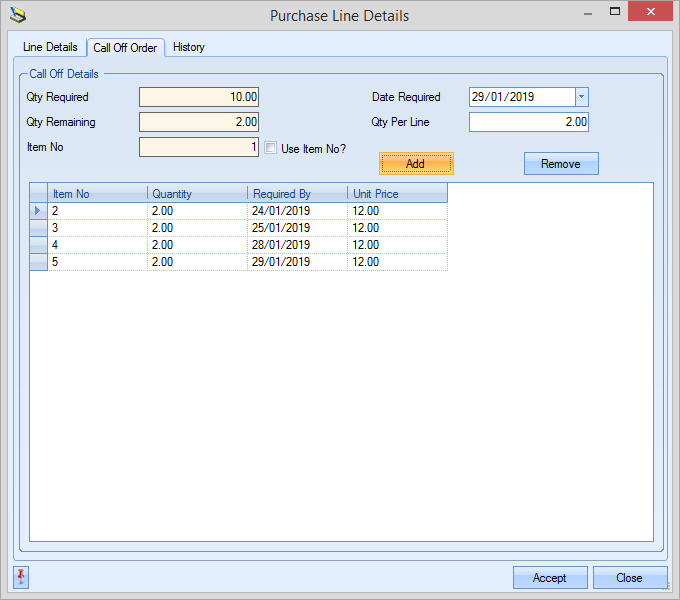
Task: Select the cell with date 25/01/2019
Action: click(x=297, y=228)
